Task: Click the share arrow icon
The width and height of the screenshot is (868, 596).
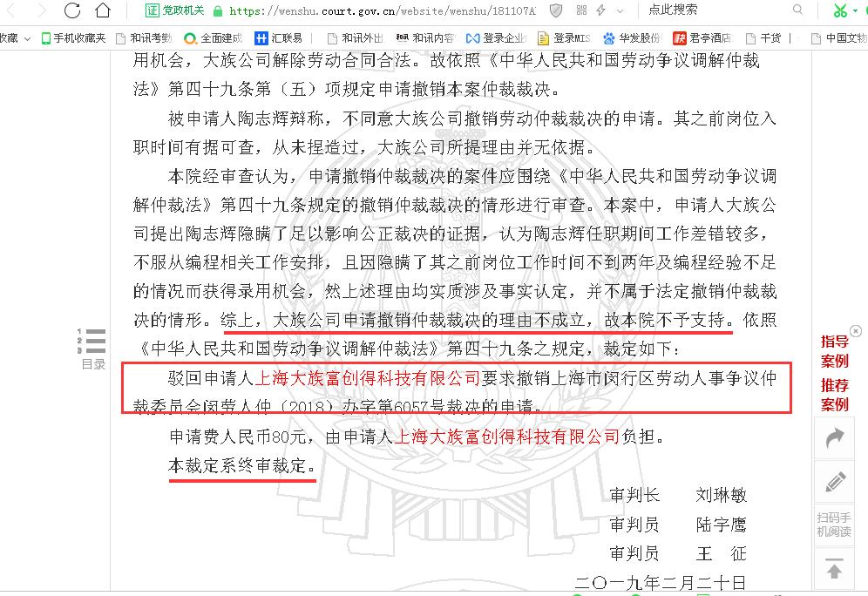Action: tap(834, 437)
